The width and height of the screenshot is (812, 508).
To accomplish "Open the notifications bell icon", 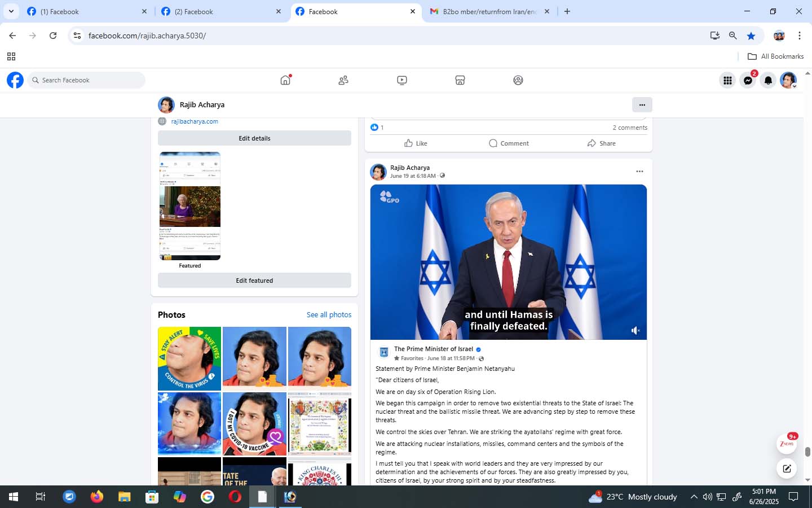I will 768,80.
